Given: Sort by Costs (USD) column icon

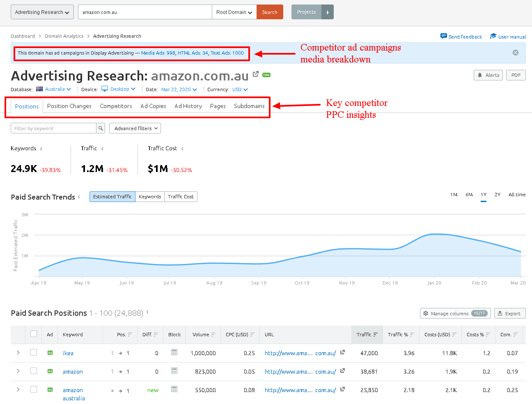Looking at the screenshot, I should [x=454, y=335].
